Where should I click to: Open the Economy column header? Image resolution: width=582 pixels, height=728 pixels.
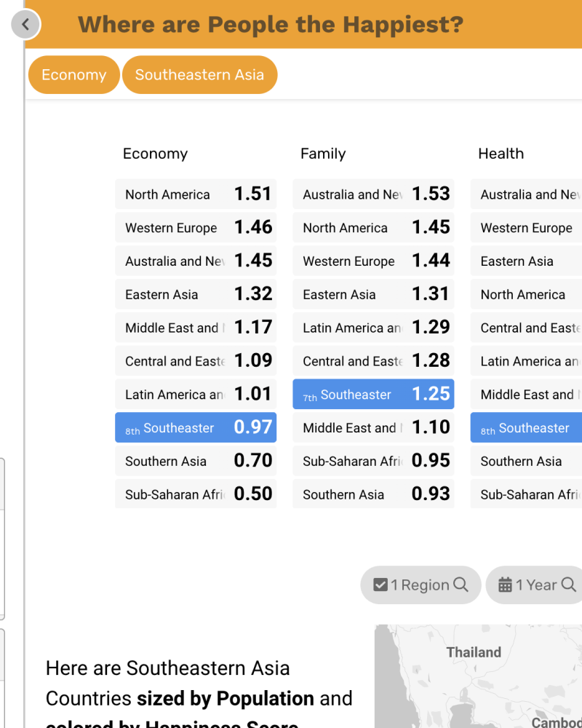tap(155, 154)
